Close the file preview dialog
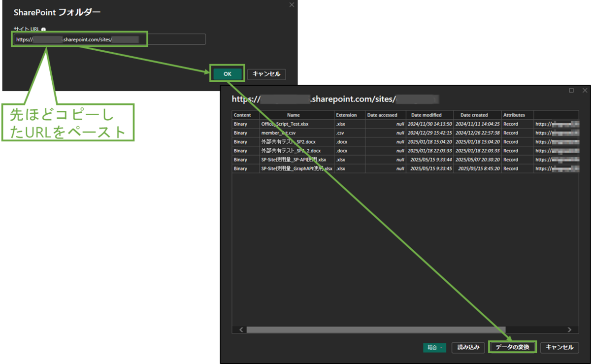The height and width of the screenshot is (364, 591). (x=585, y=91)
